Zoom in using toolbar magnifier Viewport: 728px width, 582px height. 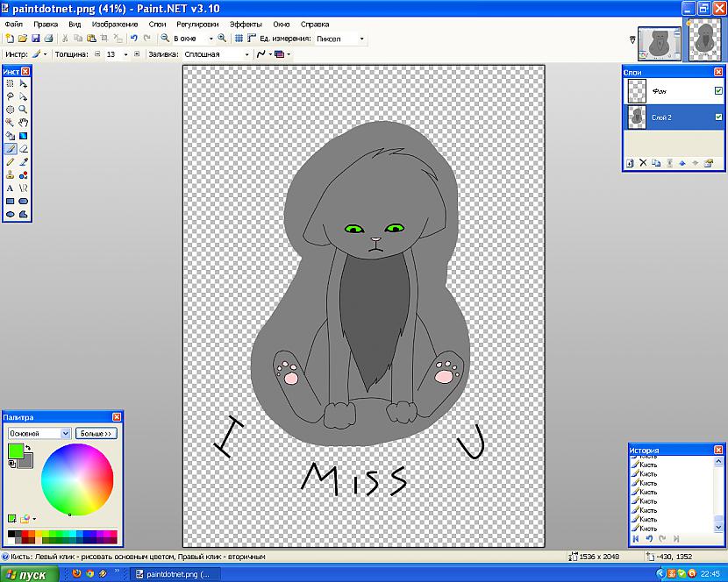[x=223, y=39]
